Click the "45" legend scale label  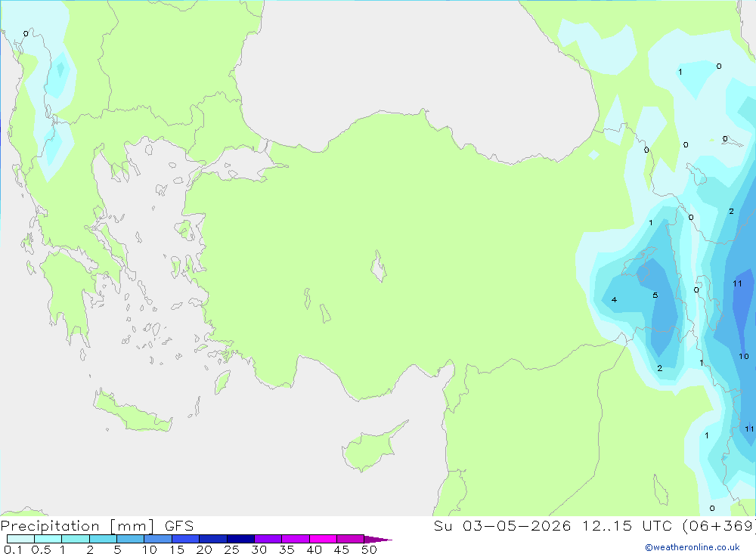(342, 549)
